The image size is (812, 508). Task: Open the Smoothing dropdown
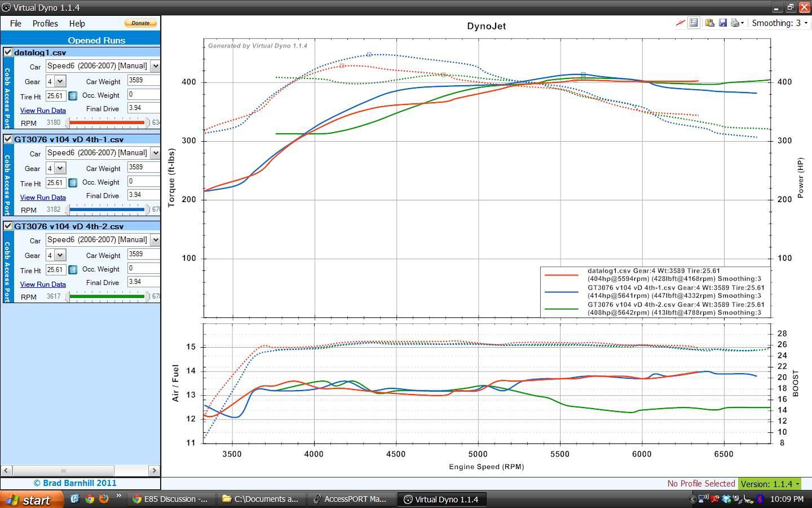805,23
